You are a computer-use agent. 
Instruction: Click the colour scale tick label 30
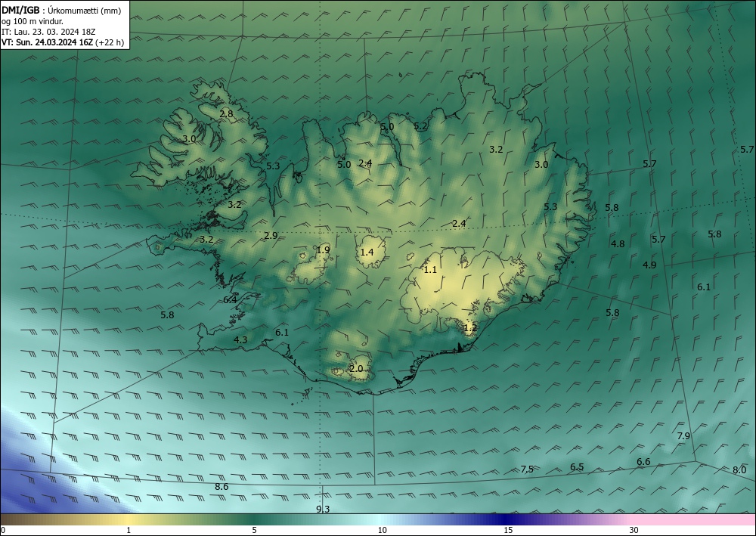[x=634, y=531]
